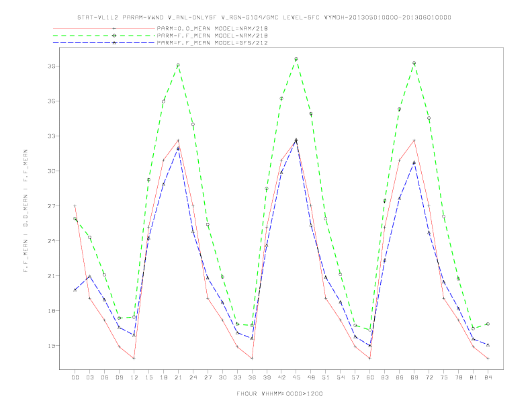Click the y-axis tick label 18

(52, 311)
